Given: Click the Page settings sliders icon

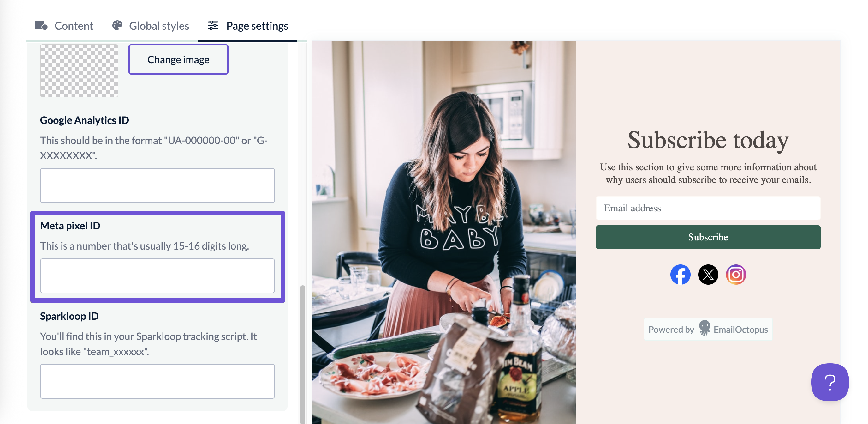Looking at the screenshot, I should pyautogui.click(x=213, y=26).
